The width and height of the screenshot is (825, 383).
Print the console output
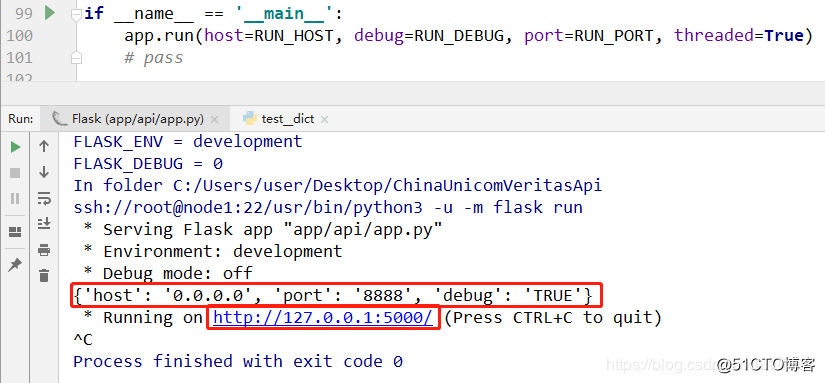tap(44, 250)
